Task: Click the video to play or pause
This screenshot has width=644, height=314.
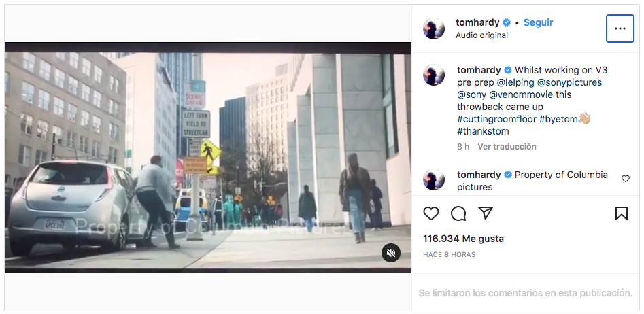Action: pos(208,158)
